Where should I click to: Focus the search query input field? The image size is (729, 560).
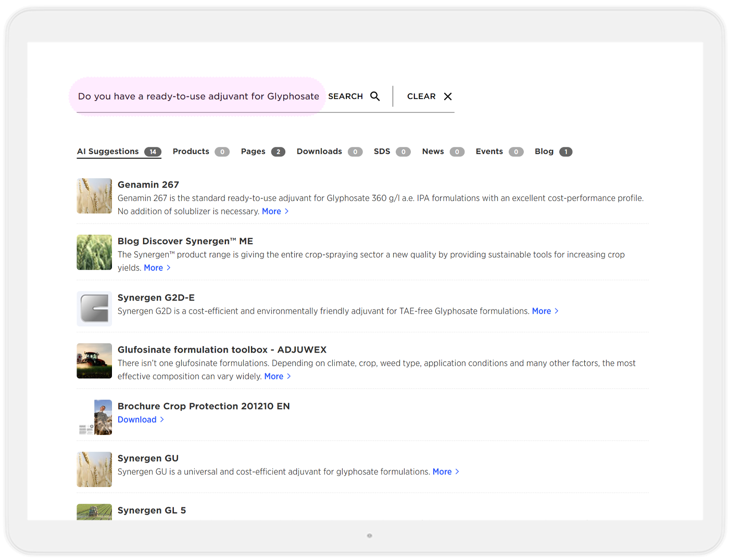(198, 96)
